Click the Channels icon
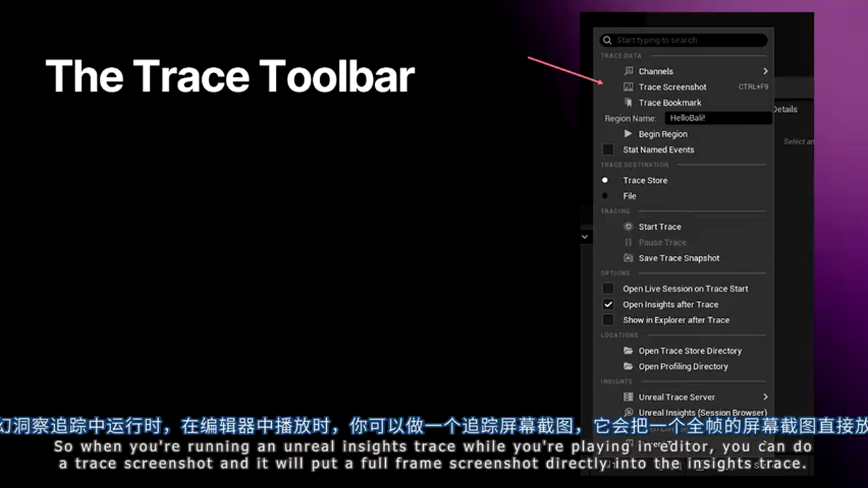This screenshot has height=488, width=868. pos(628,71)
